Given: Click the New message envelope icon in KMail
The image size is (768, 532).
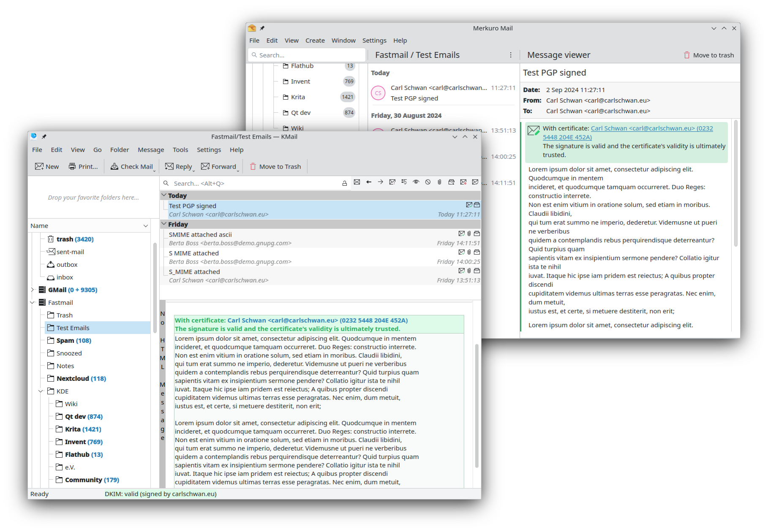Looking at the screenshot, I should point(39,166).
